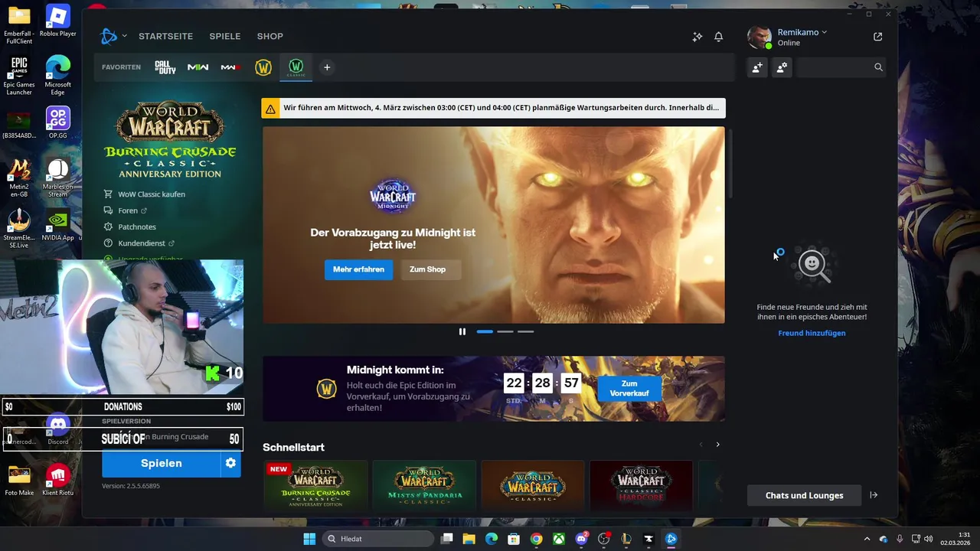Collapse the friends sidebar arrow

[874, 495]
